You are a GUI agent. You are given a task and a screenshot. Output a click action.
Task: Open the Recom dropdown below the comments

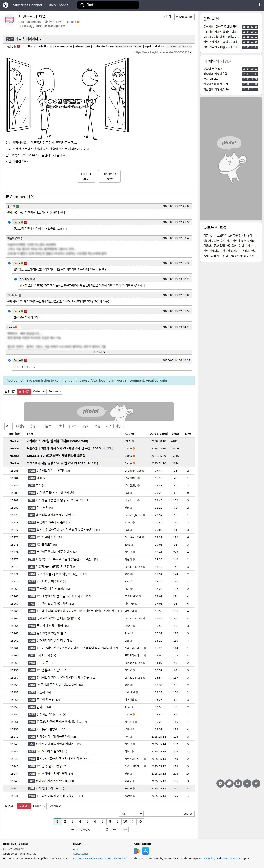(54, 392)
